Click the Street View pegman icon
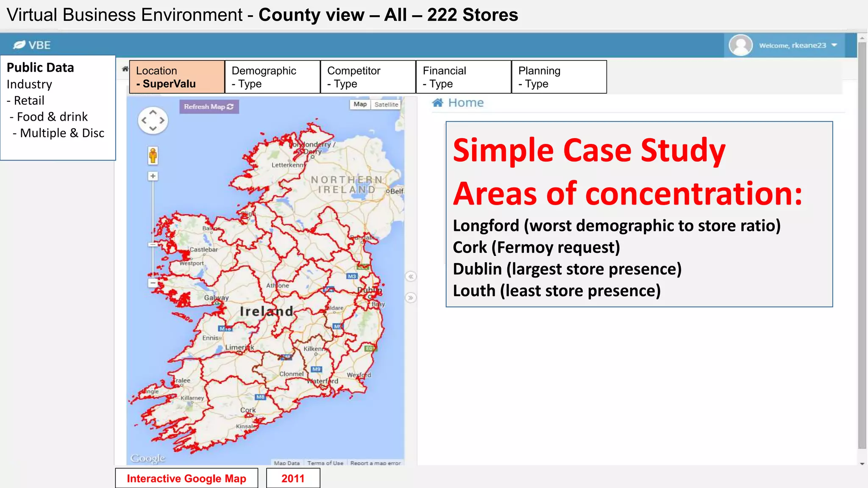The height and width of the screenshot is (488, 868). pos(153,155)
